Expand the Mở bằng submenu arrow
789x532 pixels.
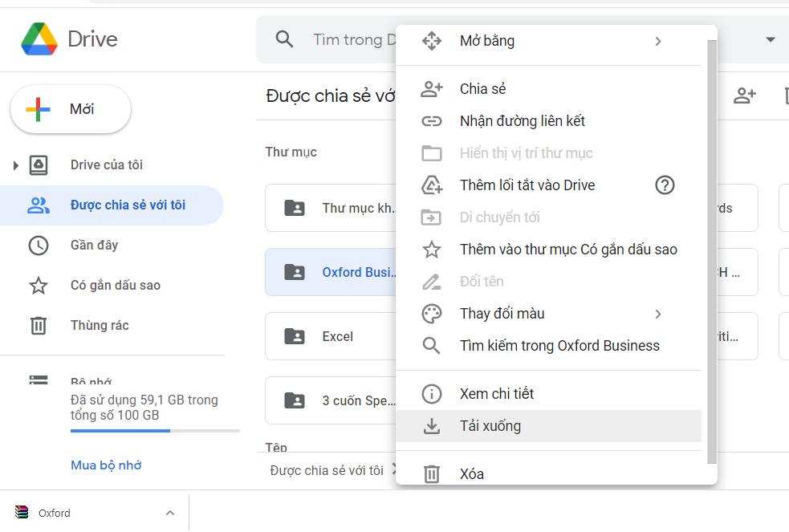658,41
